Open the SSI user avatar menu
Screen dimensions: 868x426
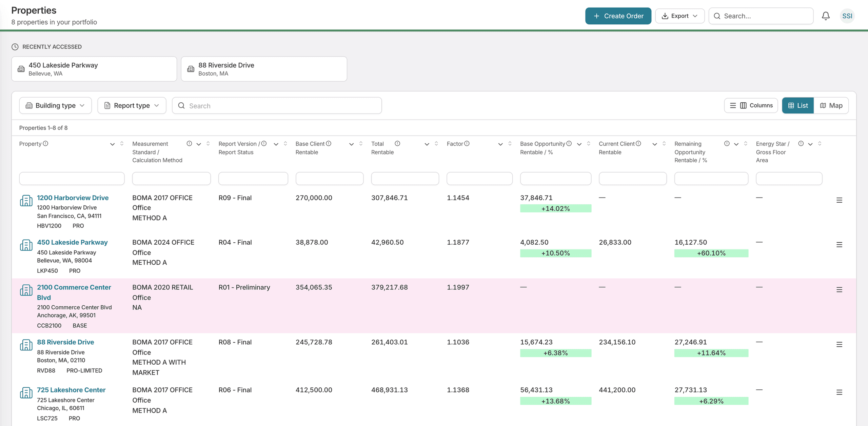[847, 16]
